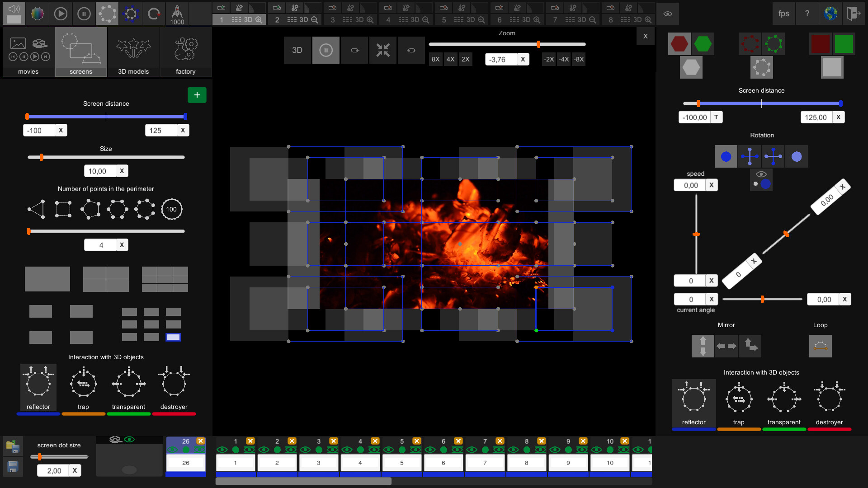Click the green plus button to add screen
Screen dimensions: 868x488
pos(197,95)
